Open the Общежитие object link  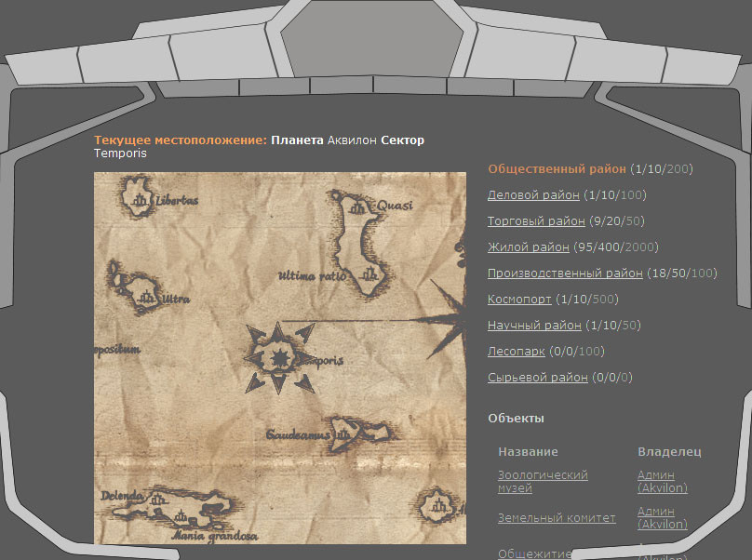point(534,553)
